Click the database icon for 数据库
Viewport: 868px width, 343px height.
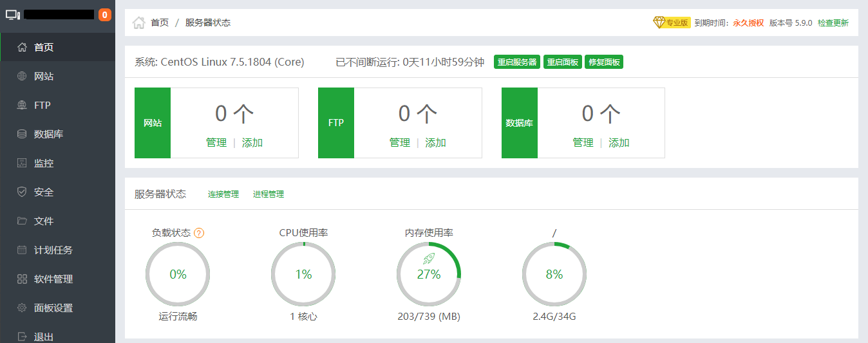coord(22,134)
